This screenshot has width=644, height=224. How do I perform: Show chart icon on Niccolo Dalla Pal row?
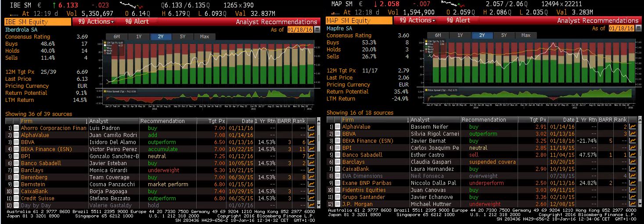[633, 183]
